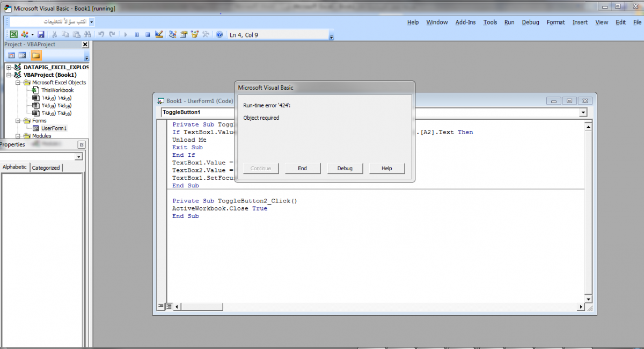Image resolution: width=644 pixels, height=349 pixels.
Task: Click the help question input box
Action: coord(49,22)
